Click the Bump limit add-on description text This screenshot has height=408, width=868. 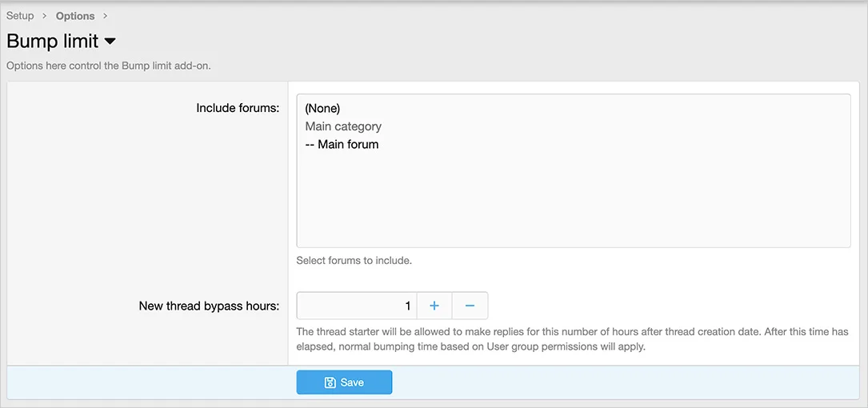(x=109, y=66)
